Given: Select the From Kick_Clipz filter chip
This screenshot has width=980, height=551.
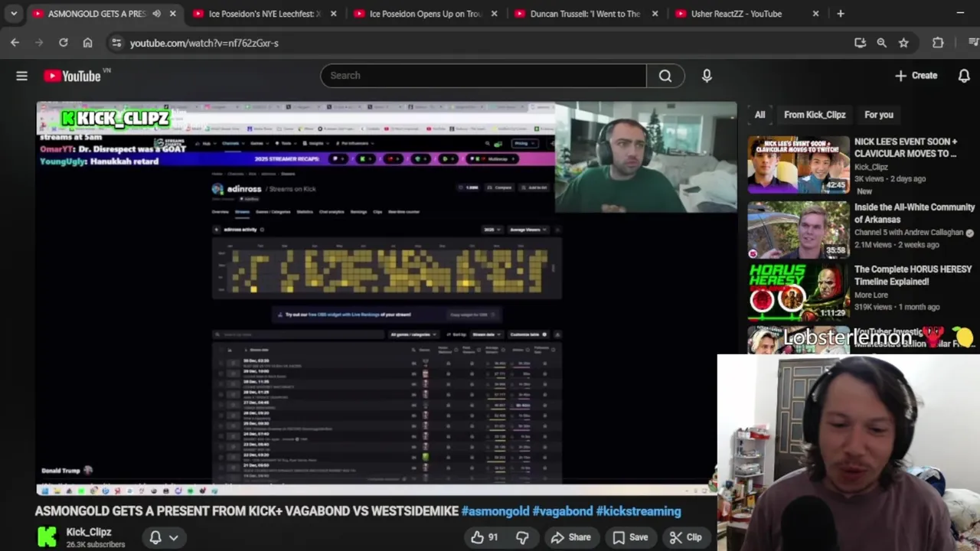Looking at the screenshot, I should [x=815, y=115].
